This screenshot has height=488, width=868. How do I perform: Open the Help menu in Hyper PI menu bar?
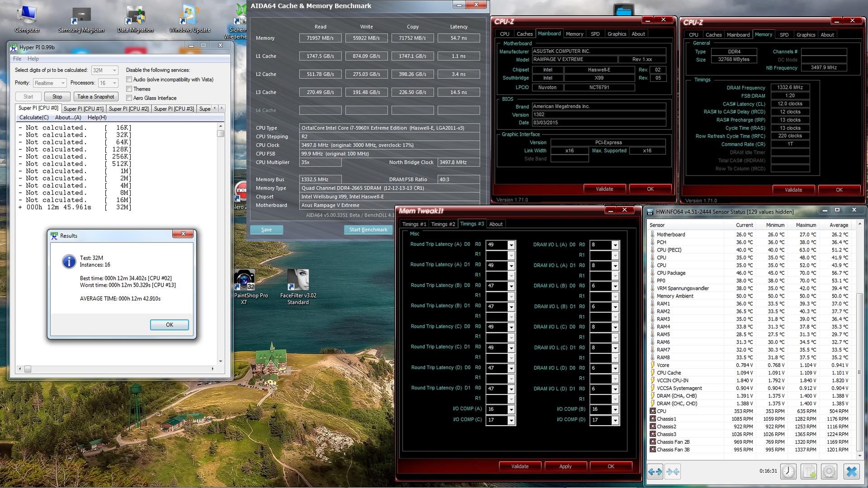tap(33, 59)
